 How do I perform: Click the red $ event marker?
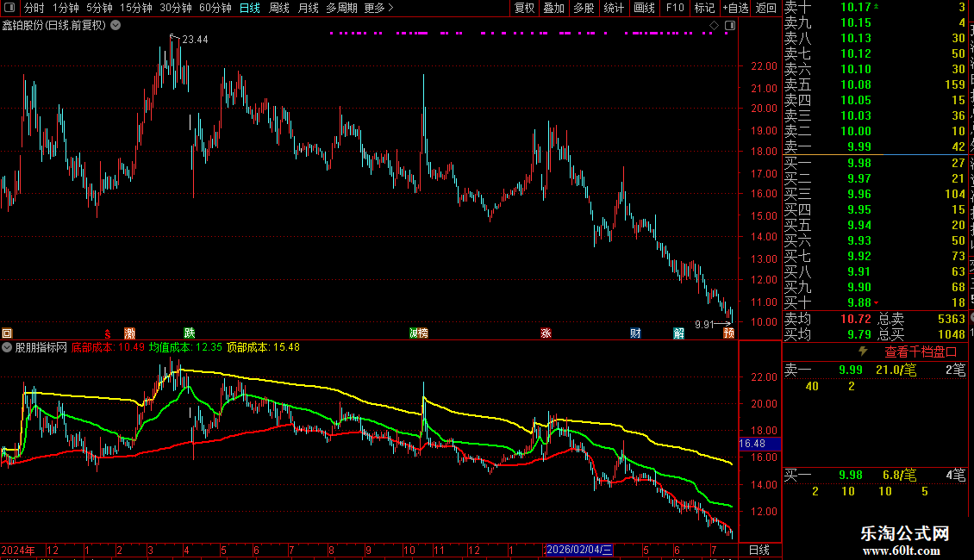coord(108,333)
